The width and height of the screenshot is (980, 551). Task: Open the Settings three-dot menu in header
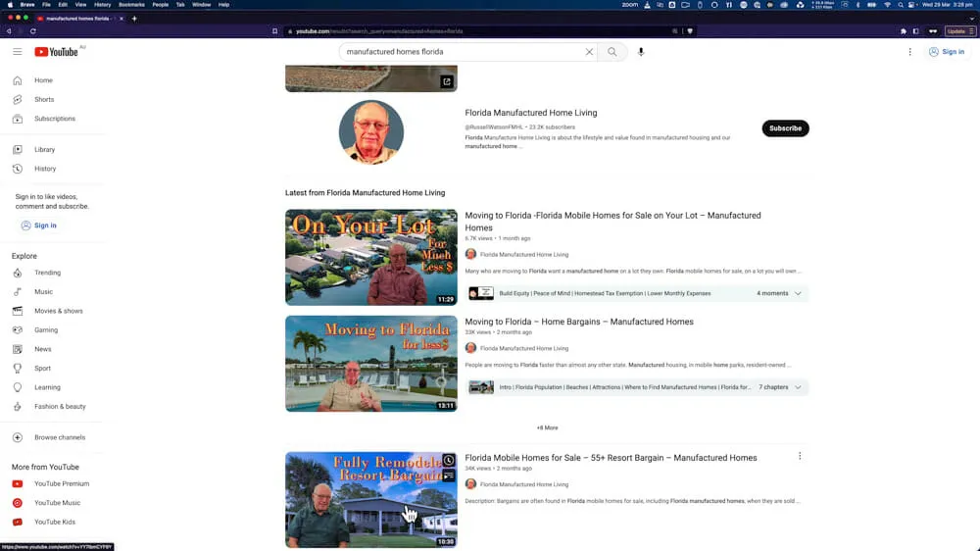[x=909, y=52]
